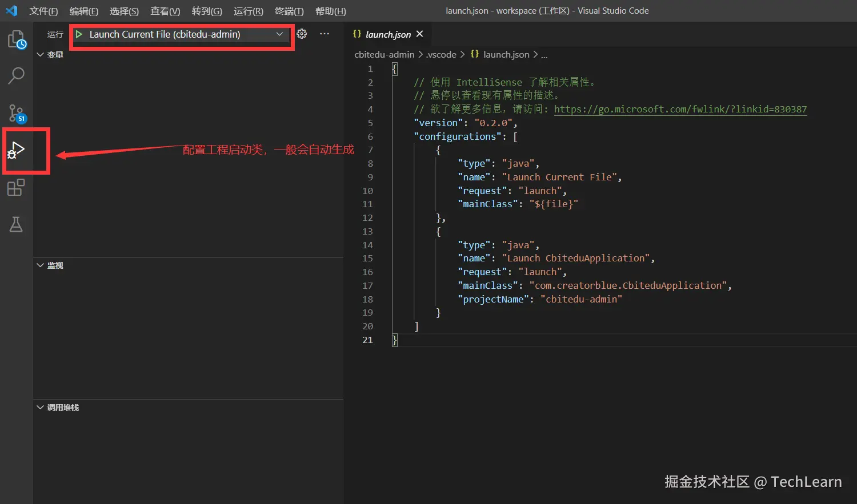Click the trailing ellipsis breadcrumb item
Image resolution: width=857 pixels, height=504 pixels.
coord(544,55)
